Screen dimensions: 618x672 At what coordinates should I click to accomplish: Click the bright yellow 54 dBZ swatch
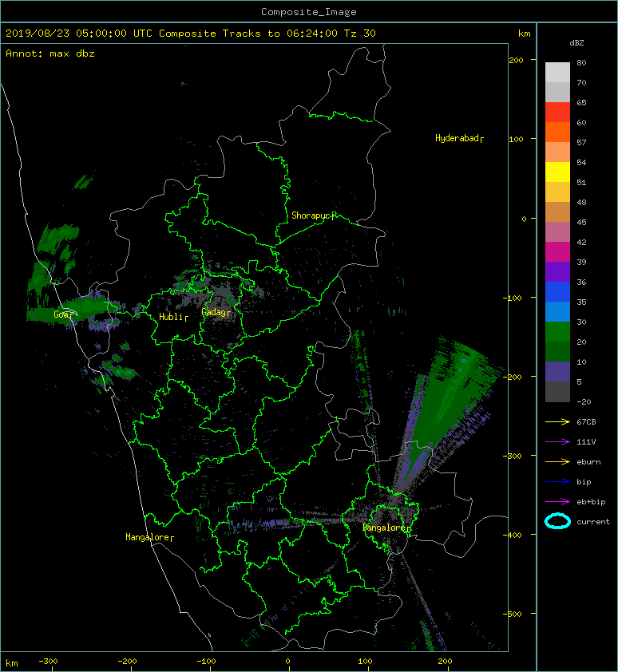[557, 172]
